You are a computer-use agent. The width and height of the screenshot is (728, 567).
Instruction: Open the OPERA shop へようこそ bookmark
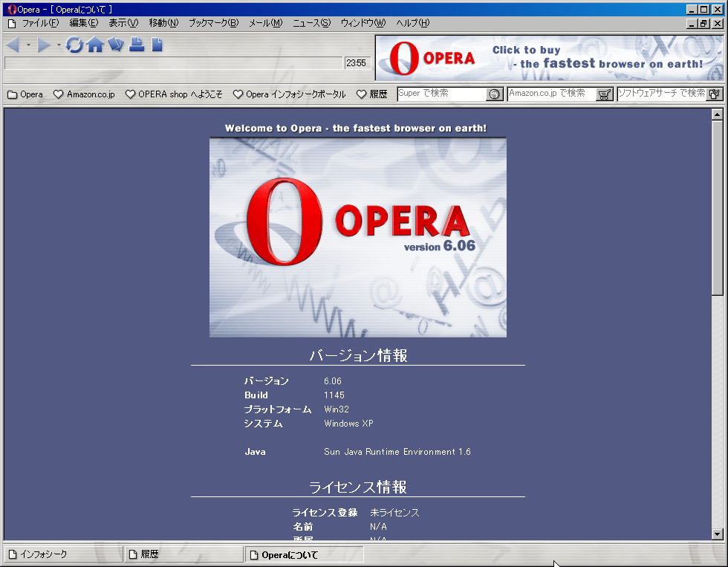click(x=174, y=94)
